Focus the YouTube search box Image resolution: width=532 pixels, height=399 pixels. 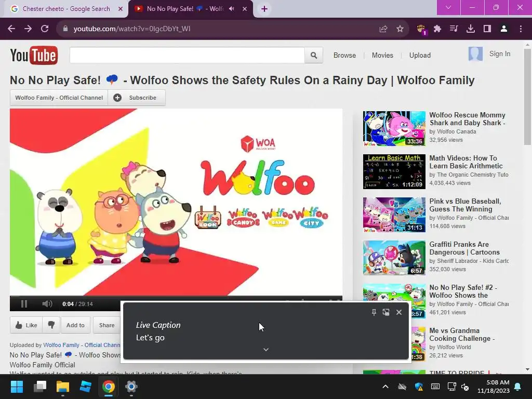coord(187,55)
